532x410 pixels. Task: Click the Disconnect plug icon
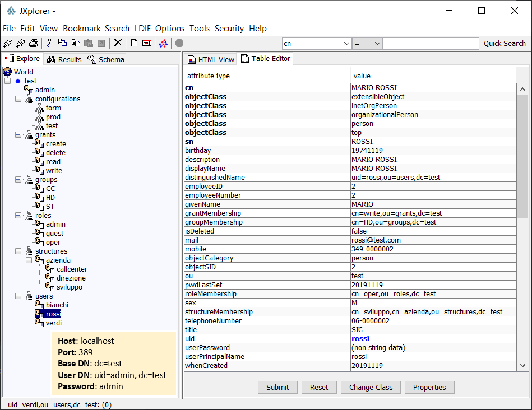21,43
